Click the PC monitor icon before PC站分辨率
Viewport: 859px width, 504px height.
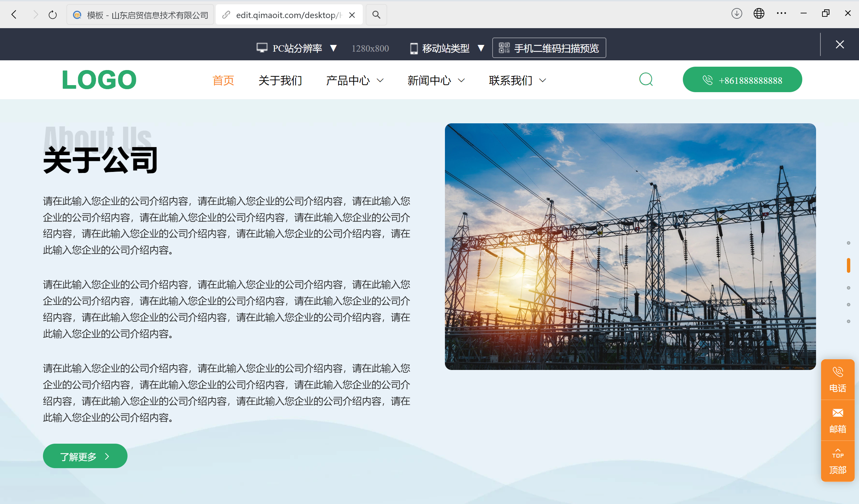tap(261, 48)
